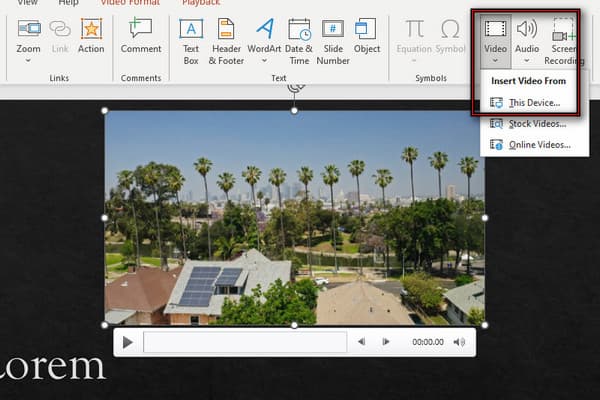The width and height of the screenshot is (600, 400).
Task: Switch to the Playback tab
Action: 201,3
